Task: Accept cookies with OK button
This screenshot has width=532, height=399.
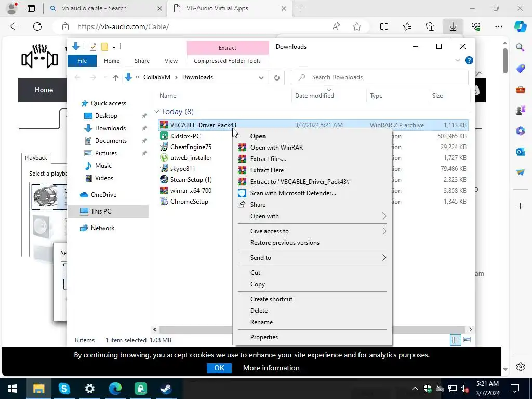Action: (219, 368)
